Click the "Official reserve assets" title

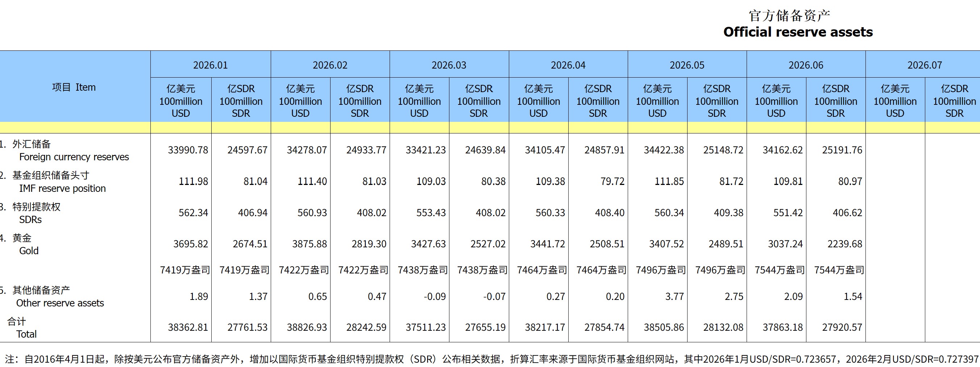point(798,32)
